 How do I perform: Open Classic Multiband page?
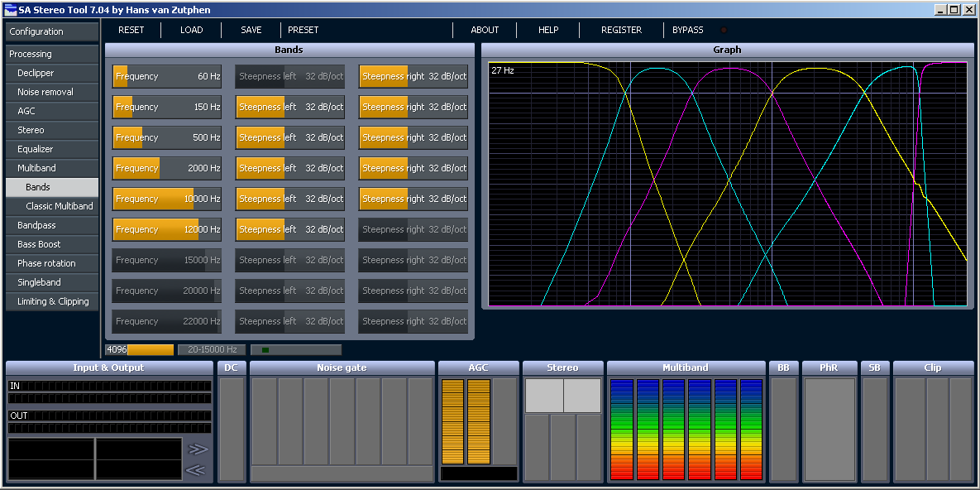52,206
